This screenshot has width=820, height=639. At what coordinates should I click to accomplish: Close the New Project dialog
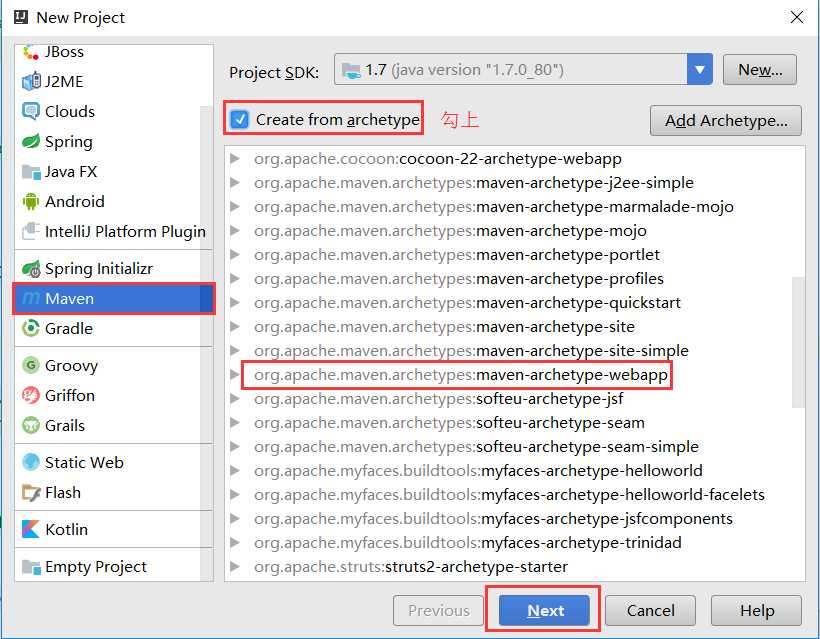797,17
